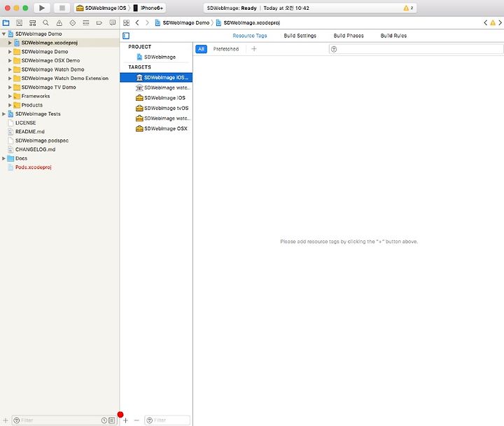Switch to the Resource Tags tab

point(250,36)
